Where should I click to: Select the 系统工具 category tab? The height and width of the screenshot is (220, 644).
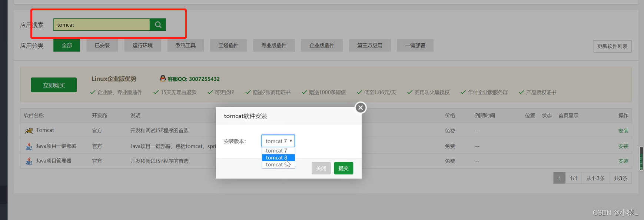186,46
